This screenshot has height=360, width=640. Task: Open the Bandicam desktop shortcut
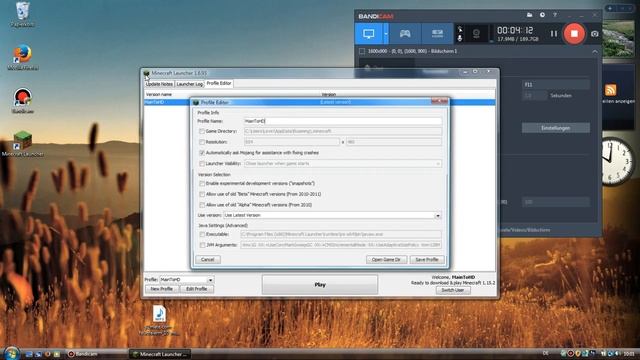tap(22, 100)
